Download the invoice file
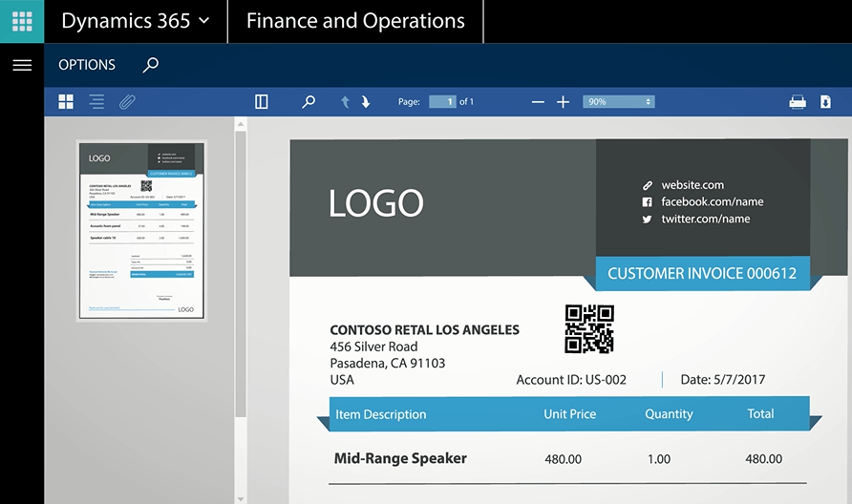852x504 pixels. click(x=826, y=102)
